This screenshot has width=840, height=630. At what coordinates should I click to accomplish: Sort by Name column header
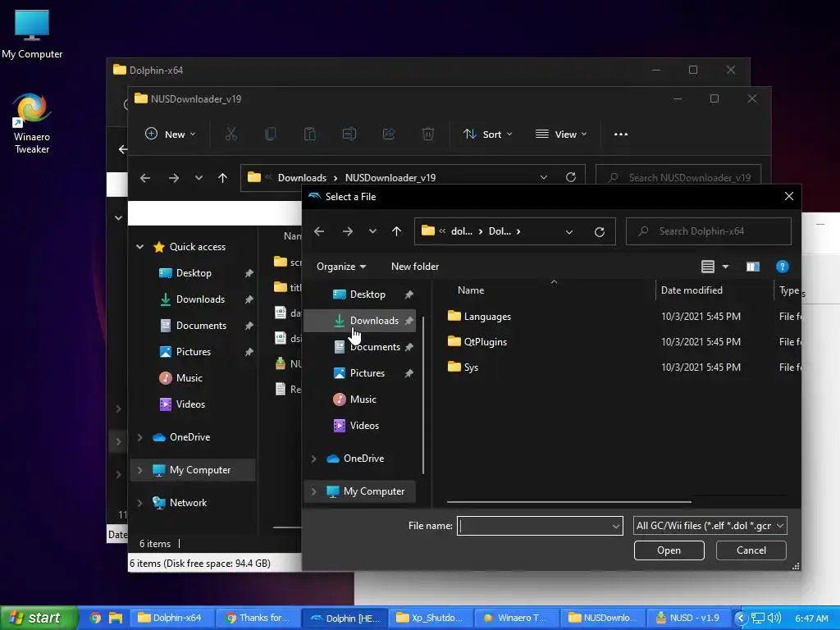point(471,290)
